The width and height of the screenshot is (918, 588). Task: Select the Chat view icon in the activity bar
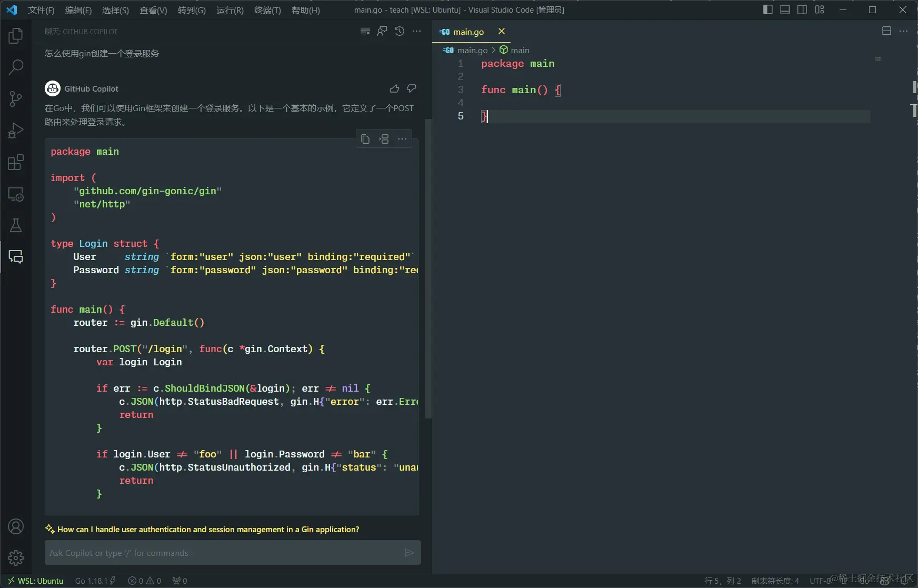click(x=16, y=257)
